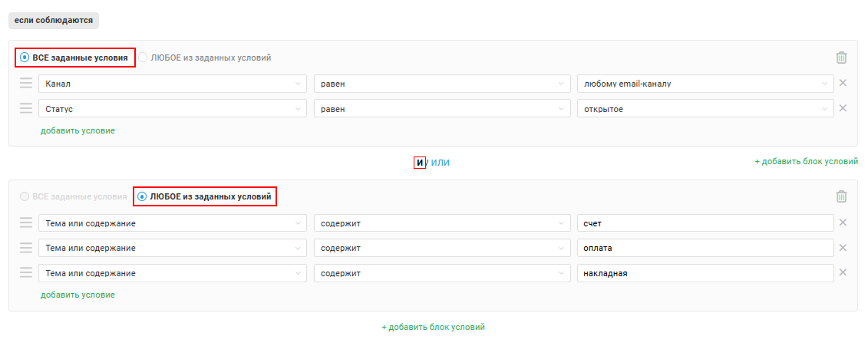The width and height of the screenshot is (868, 346).
Task: Remove the 'счет' condition row
Action: [843, 222]
